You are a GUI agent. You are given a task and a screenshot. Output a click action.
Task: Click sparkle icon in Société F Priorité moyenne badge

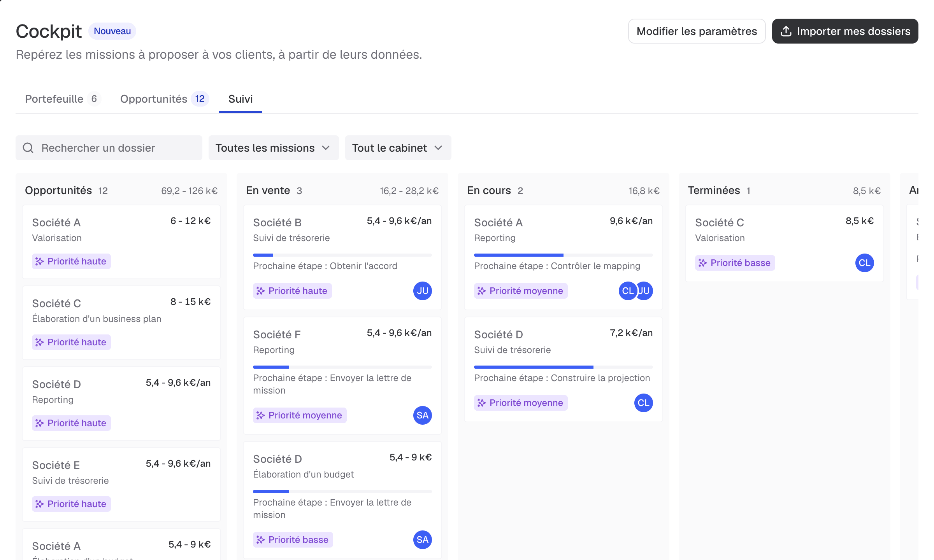click(261, 415)
